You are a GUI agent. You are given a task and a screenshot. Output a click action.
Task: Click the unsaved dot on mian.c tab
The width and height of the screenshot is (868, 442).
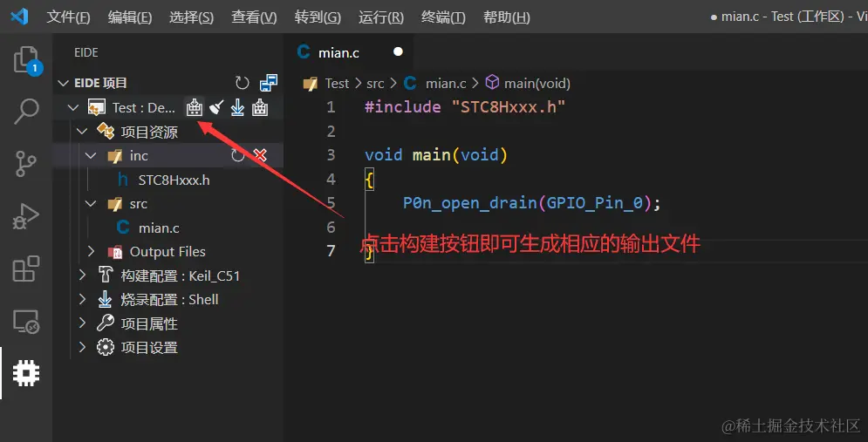(398, 52)
